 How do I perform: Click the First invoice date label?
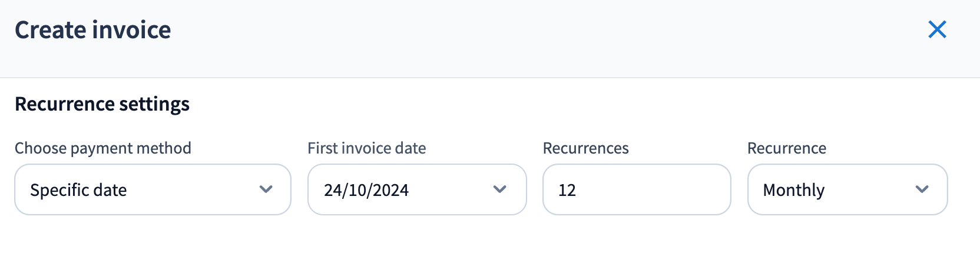[366, 148]
